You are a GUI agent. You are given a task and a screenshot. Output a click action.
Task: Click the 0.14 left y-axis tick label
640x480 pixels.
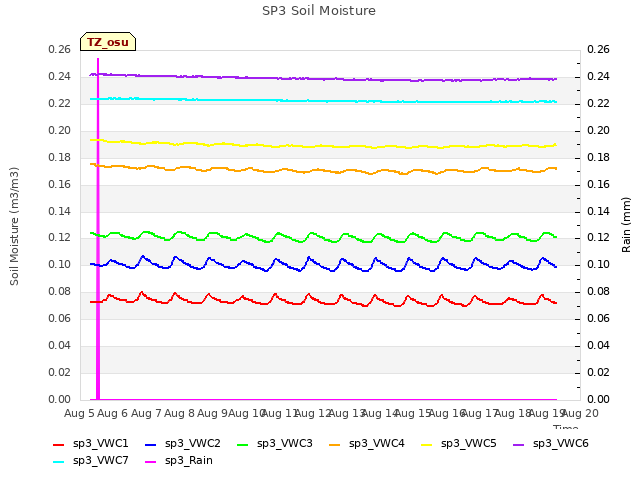coord(60,211)
